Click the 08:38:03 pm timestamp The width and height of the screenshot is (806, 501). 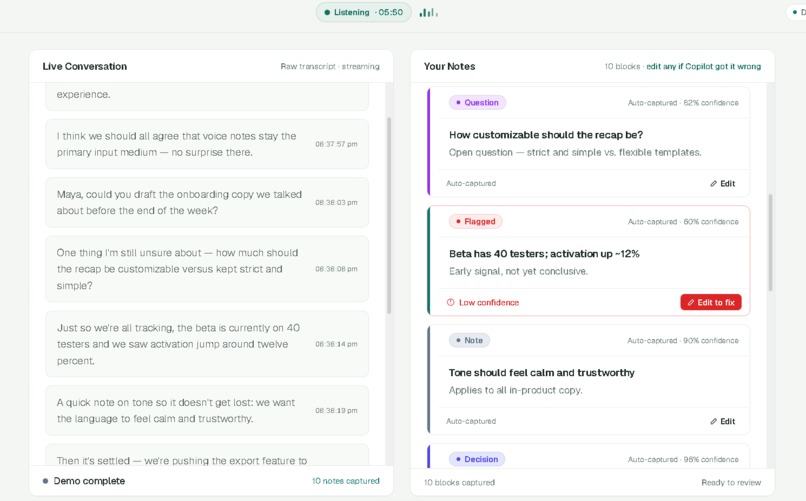pos(336,202)
